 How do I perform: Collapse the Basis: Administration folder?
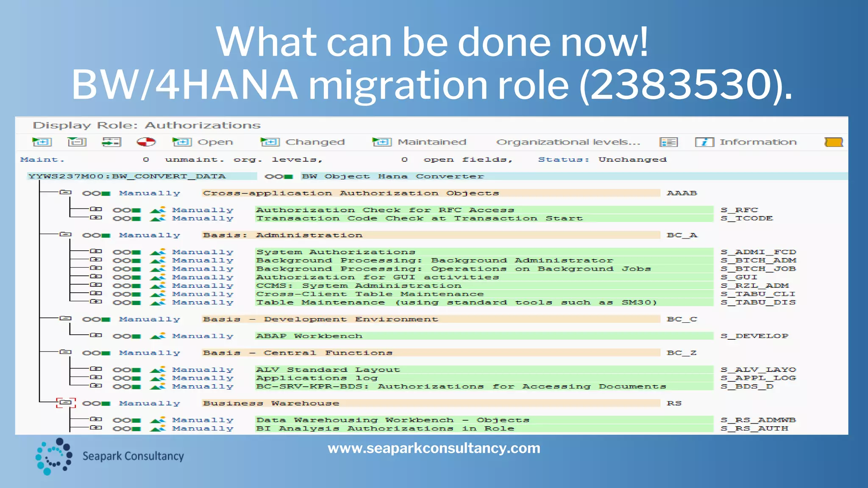[65, 234]
